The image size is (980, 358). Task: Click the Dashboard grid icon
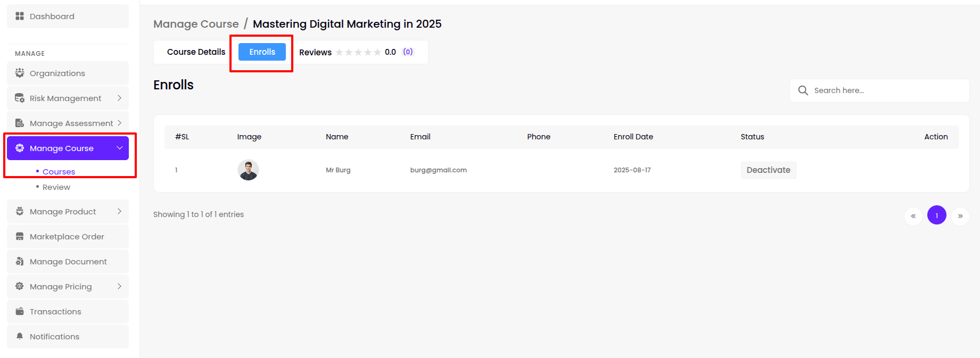20,16
